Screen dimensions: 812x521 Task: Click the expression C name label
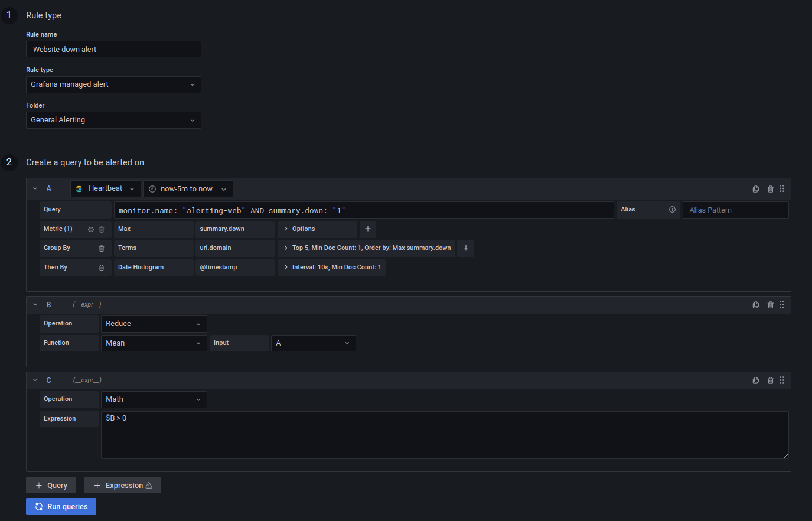tap(49, 380)
